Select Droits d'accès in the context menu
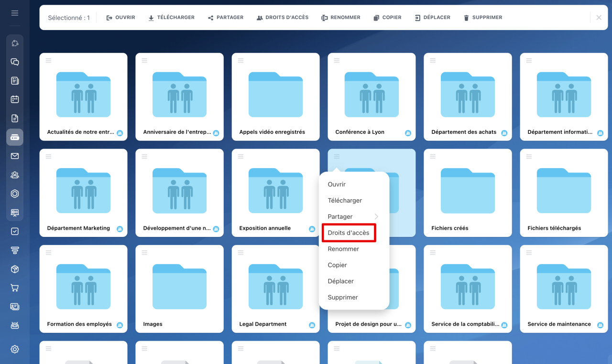 (349, 233)
